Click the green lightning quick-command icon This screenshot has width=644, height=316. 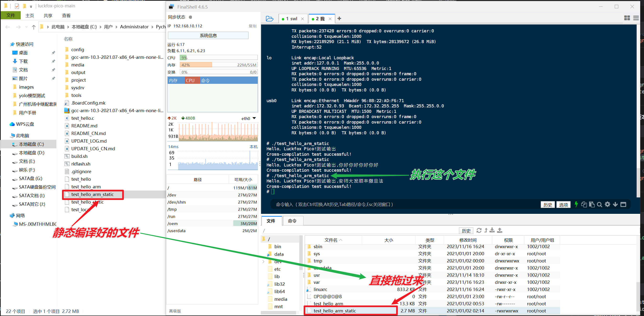click(x=576, y=204)
